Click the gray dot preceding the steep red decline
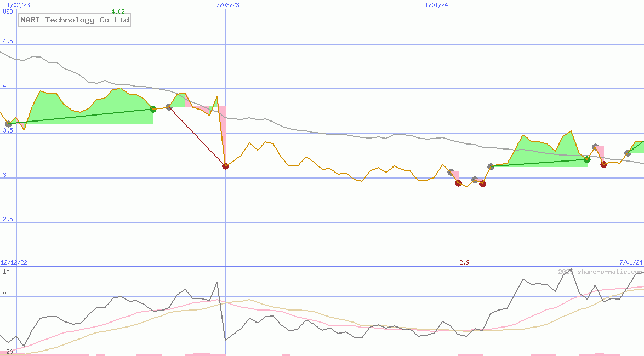The height and width of the screenshot is (356, 644). pyautogui.click(x=169, y=107)
